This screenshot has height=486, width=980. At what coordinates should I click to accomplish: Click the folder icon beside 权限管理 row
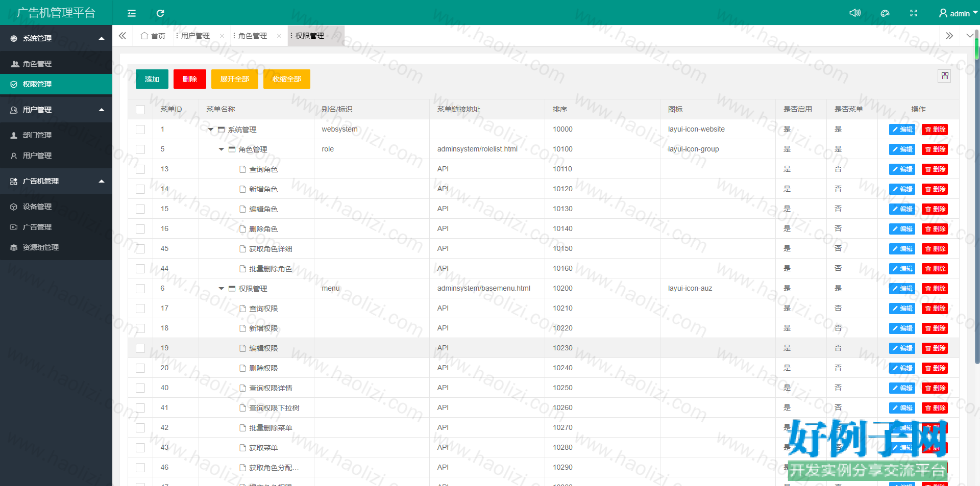click(x=232, y=289)
